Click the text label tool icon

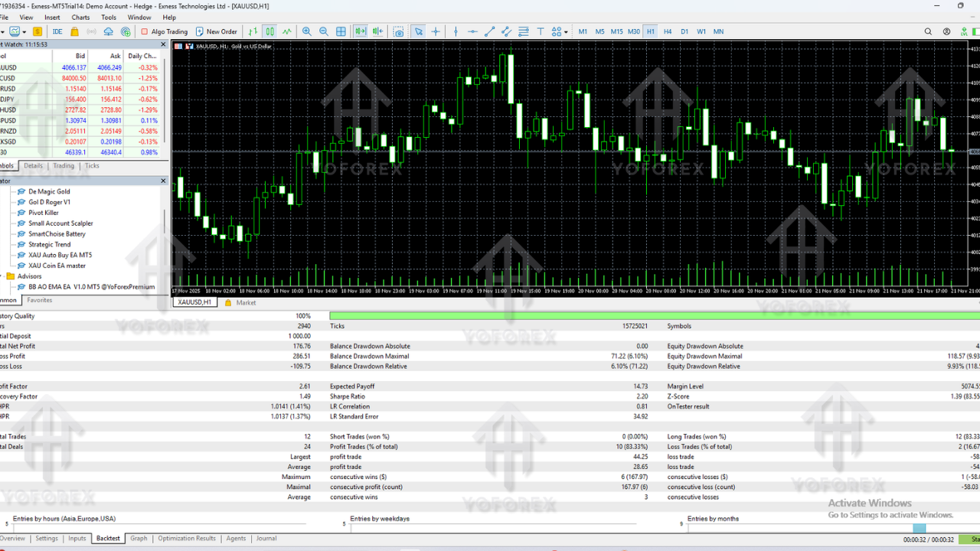pyautogui.click(x=540, y=31)
